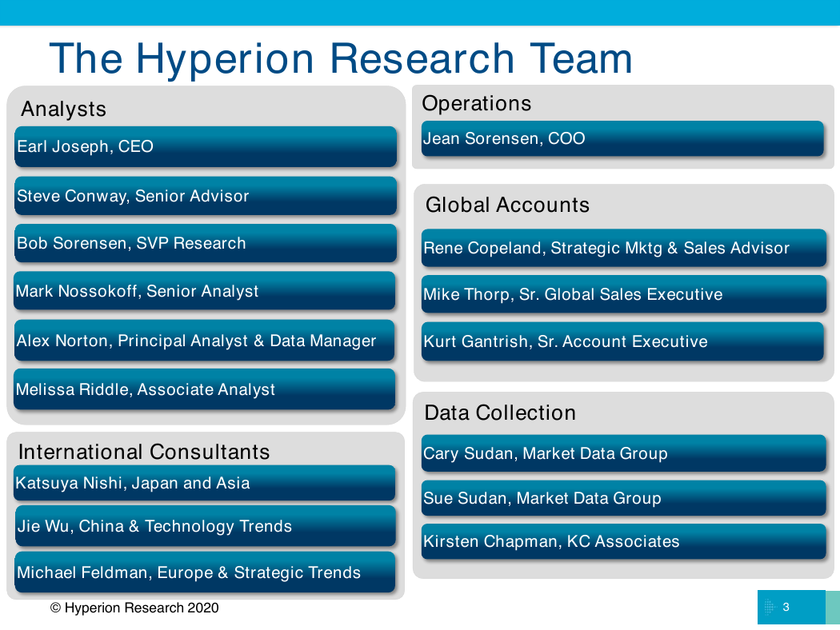Screen dimensions: 840x630
Task: Click the slide title The Hyperion Research Team
Action: pos(342,58)
